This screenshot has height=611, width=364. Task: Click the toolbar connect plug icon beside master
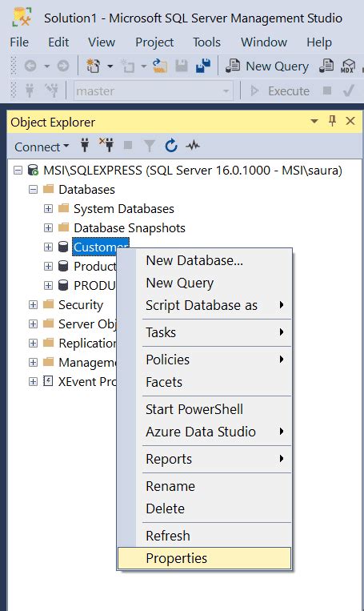click(x=30, y=90)
